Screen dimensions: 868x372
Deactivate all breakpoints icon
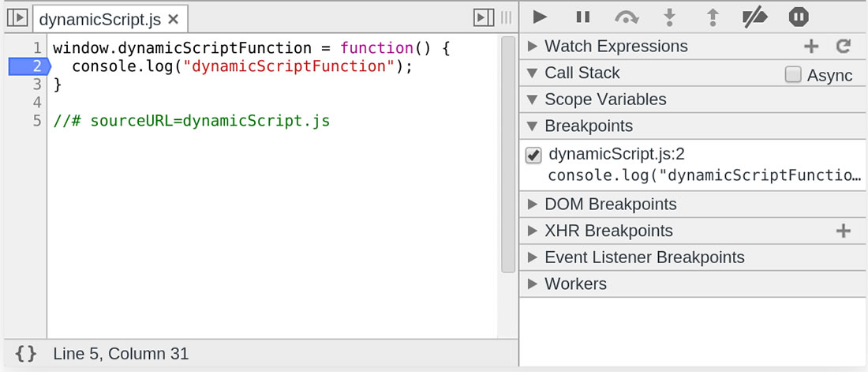755,17
